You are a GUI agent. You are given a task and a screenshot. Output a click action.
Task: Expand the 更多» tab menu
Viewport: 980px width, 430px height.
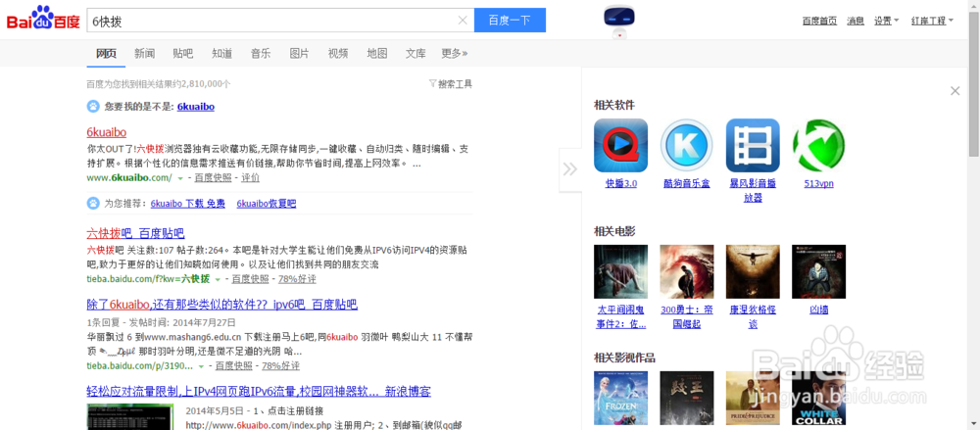click(x=455, y=53)
